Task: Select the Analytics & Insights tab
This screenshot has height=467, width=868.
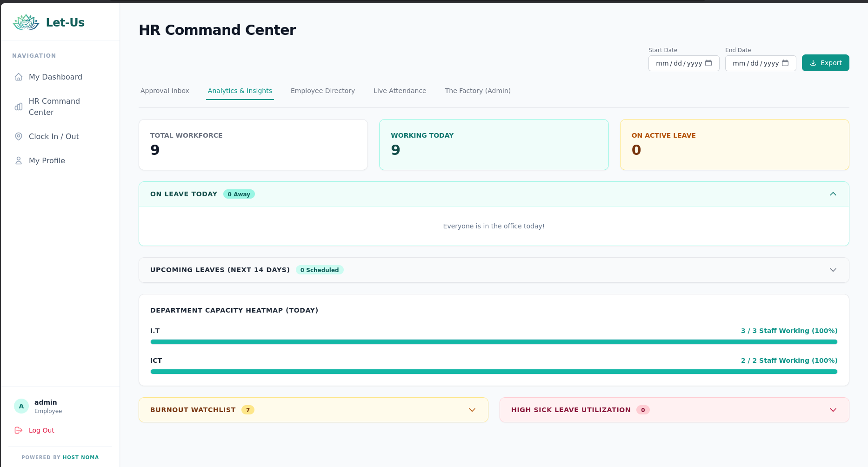Action: 240,91
